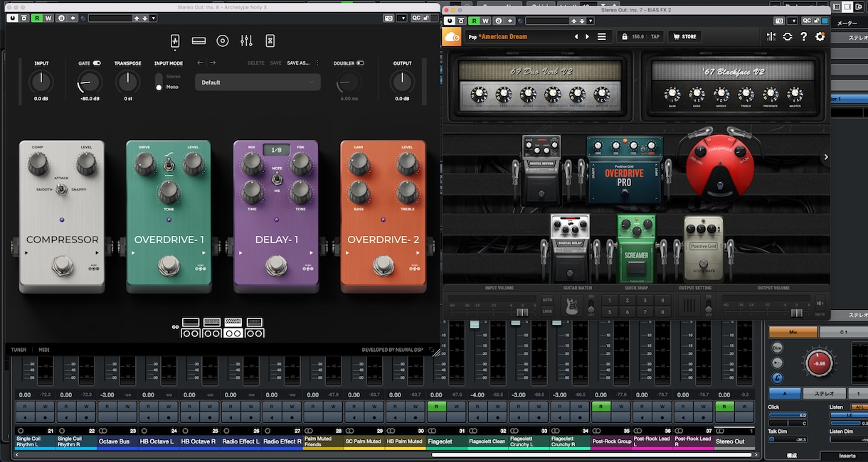
Task: Open the BIAS FX STORE button
Action: pyautogui.click(x=685, y=36)
